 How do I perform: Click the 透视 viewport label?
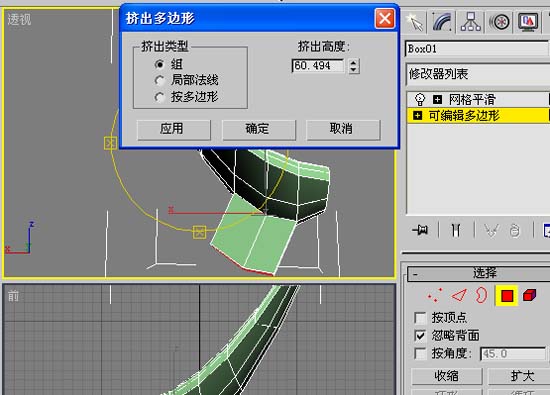coord(19,19)
